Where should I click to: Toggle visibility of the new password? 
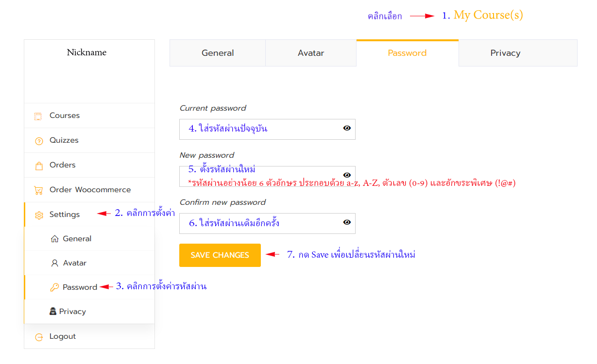(347, 175)
